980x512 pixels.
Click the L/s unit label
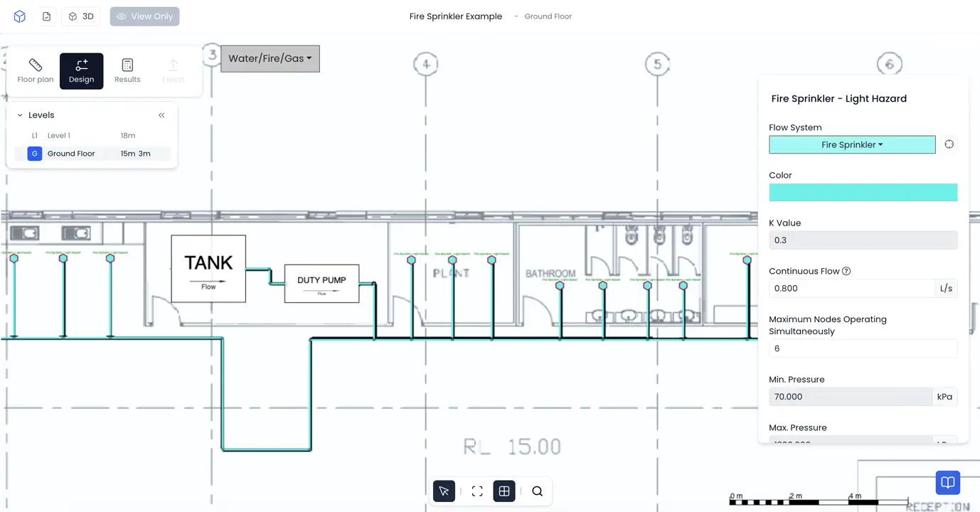tap(946, 289)
